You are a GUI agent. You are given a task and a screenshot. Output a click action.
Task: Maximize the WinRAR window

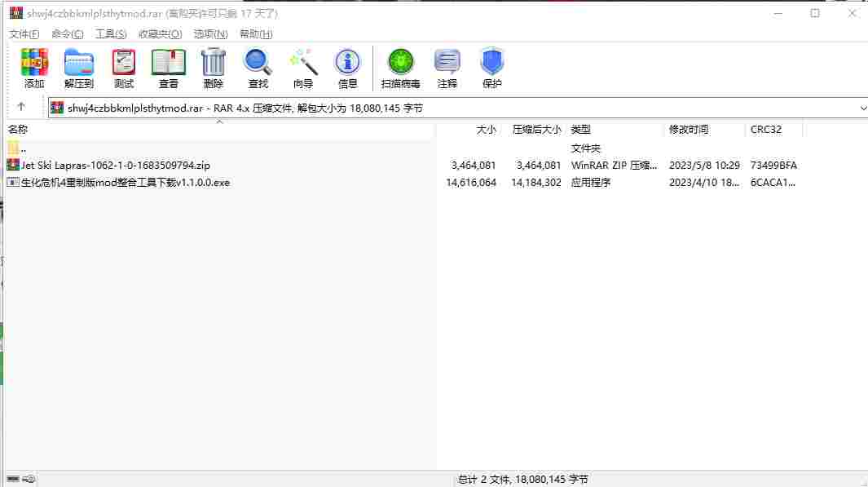(815, 13)
